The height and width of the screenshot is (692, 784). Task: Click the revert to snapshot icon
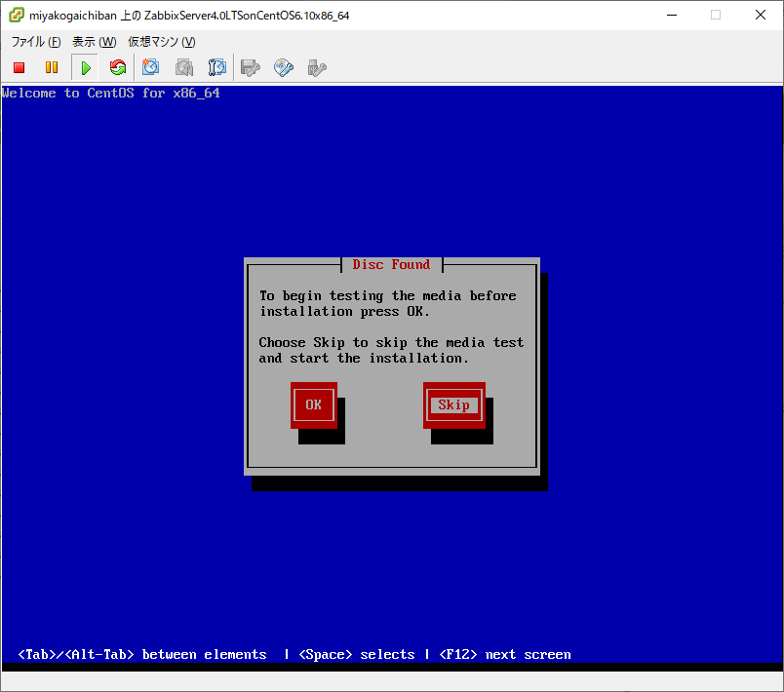tap(184, 67)
